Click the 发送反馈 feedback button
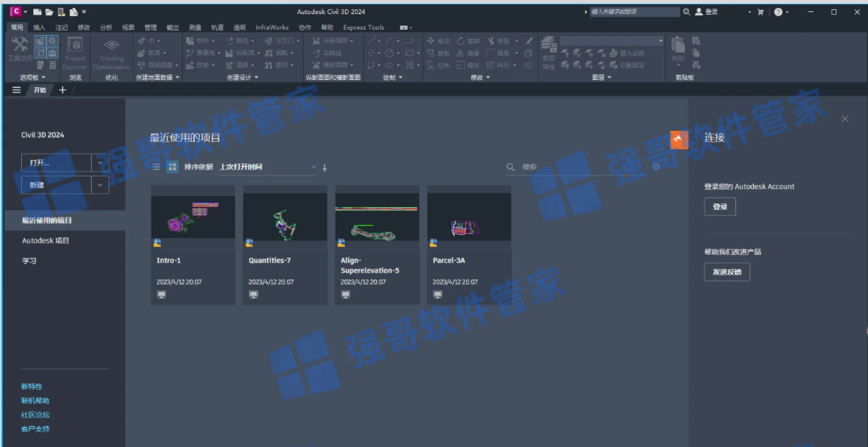The height and width of the screenshot is (447, 868). pyautogui.click(x=727, y=272)
